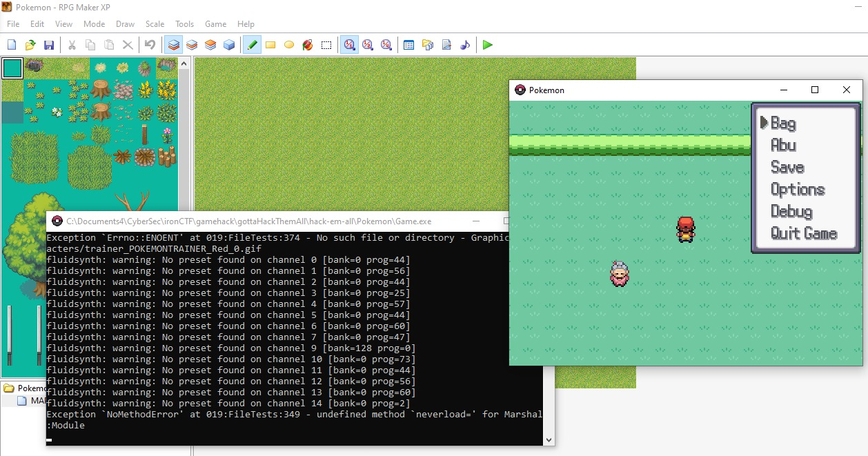Click scroll down arrow in console window
The image size is (868, 456).
click(549, 439)
